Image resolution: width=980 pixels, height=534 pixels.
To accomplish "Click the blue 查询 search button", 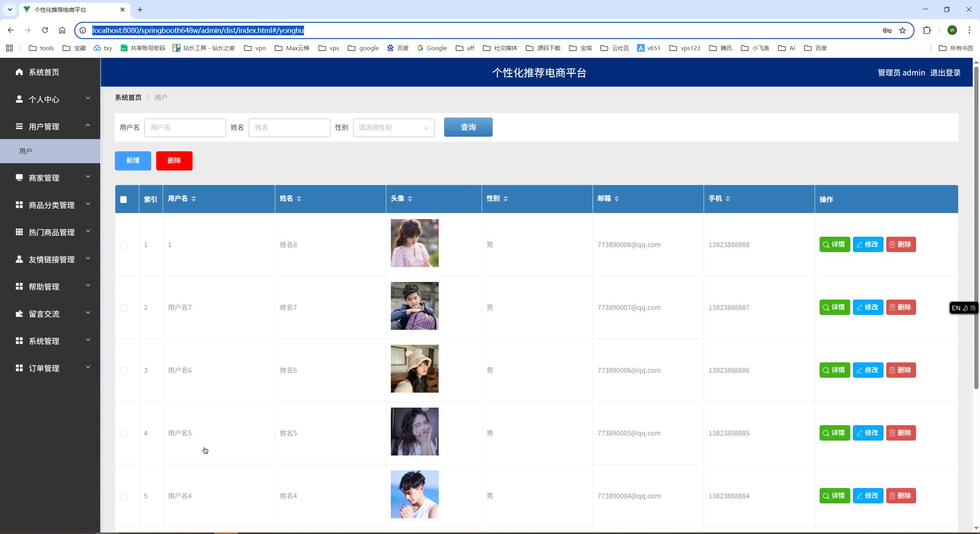I will point(468,127).
